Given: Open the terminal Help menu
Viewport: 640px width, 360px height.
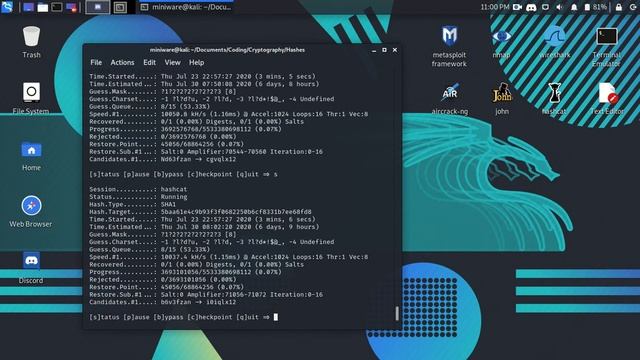Looking at the screenshot, I should [196, 62].
